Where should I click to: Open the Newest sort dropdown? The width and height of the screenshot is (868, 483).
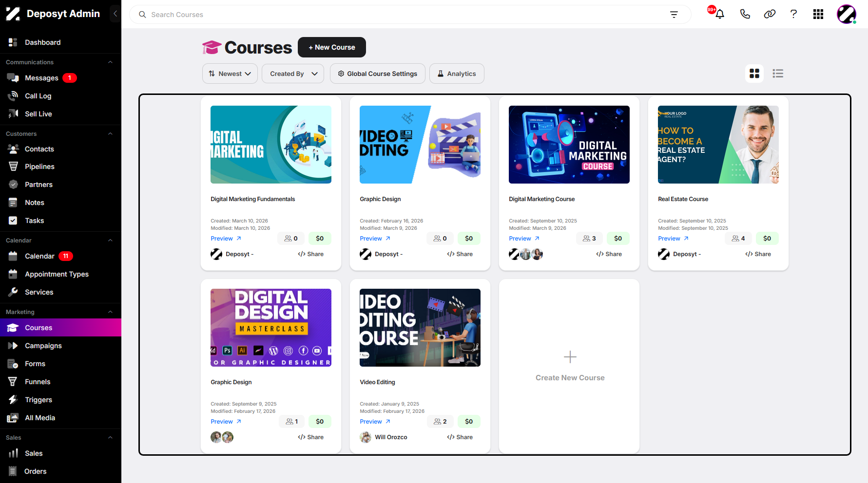point(230,74)
